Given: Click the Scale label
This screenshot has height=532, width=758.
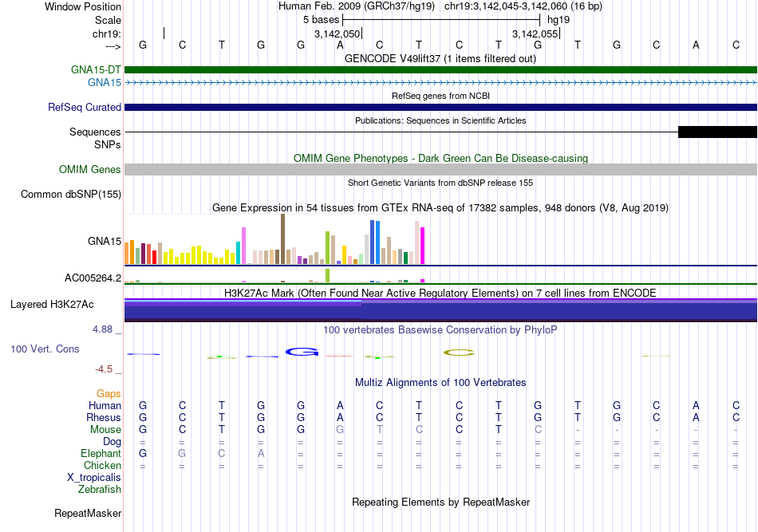Looking at the screenshot, I should click(x=108, y=20).
